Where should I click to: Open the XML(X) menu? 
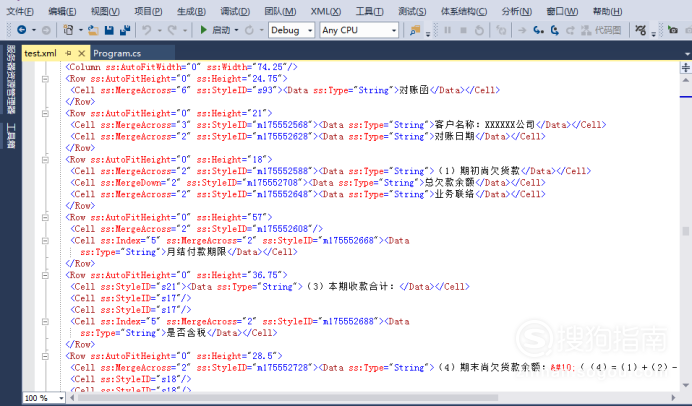326,11
